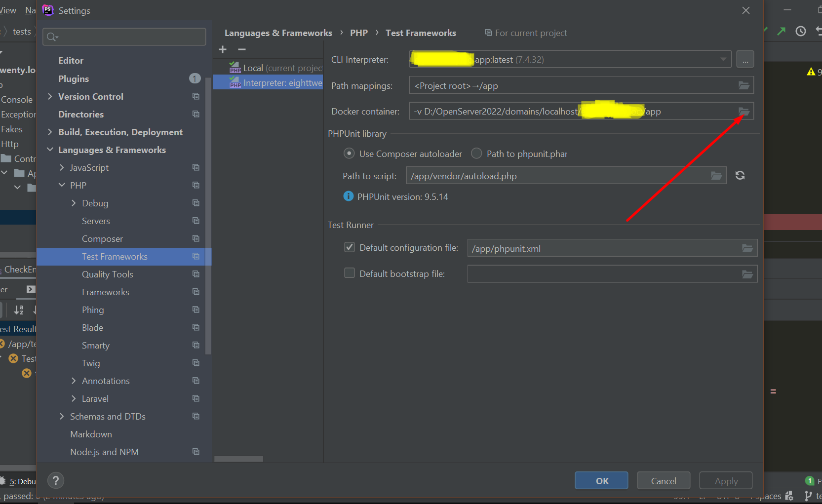
Task: Enable Default bootstrap file checkbox
Action: (350, 273)
